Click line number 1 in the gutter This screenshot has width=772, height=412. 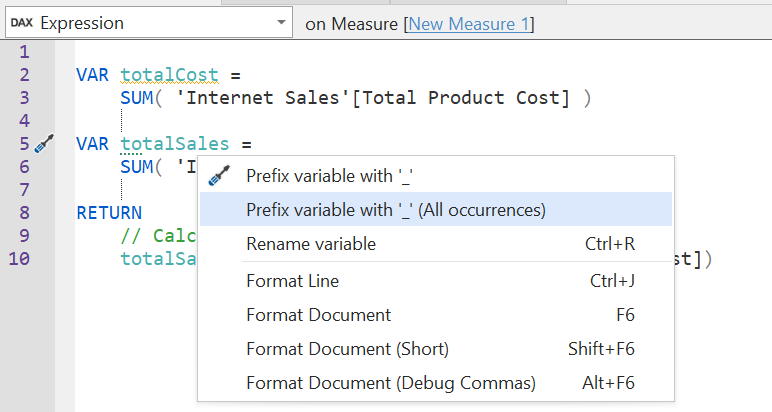24,52
